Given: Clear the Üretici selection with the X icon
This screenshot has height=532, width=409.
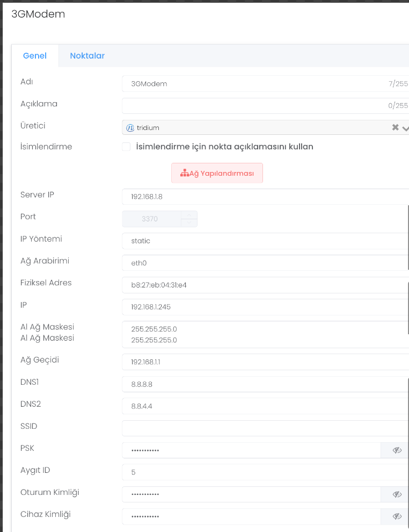Looking at the screenshot, I should 395,128.
